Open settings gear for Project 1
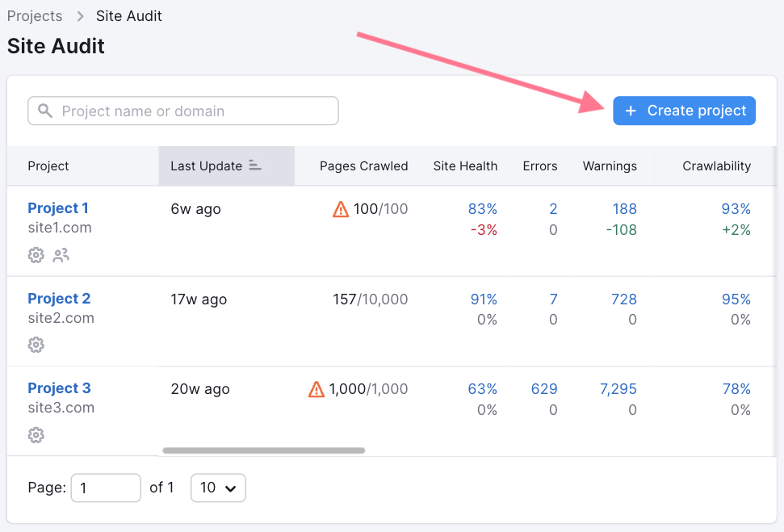Viewport: 784px width, 532px height. [36, 255]
